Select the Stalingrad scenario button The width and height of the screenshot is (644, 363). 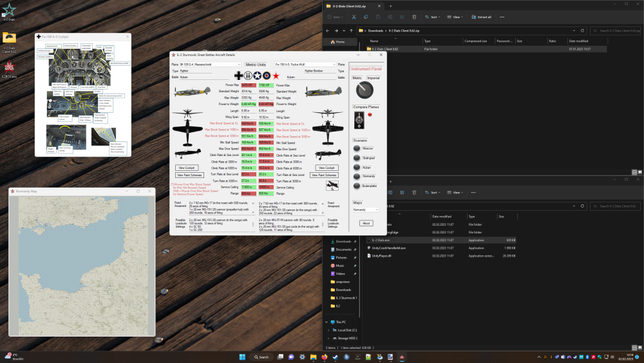(x=357, y=157)
